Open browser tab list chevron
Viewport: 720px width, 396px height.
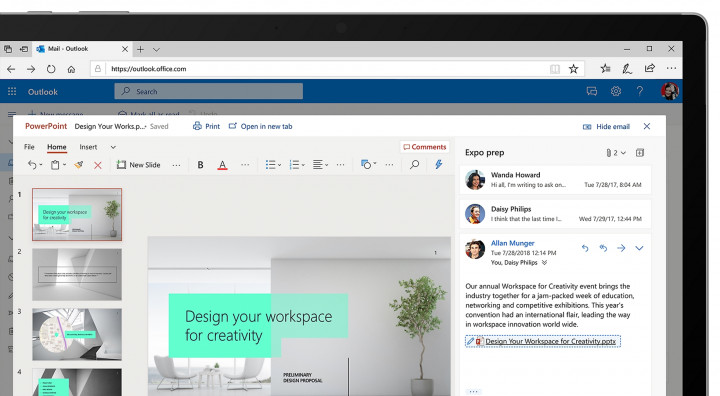click(157, 49)
